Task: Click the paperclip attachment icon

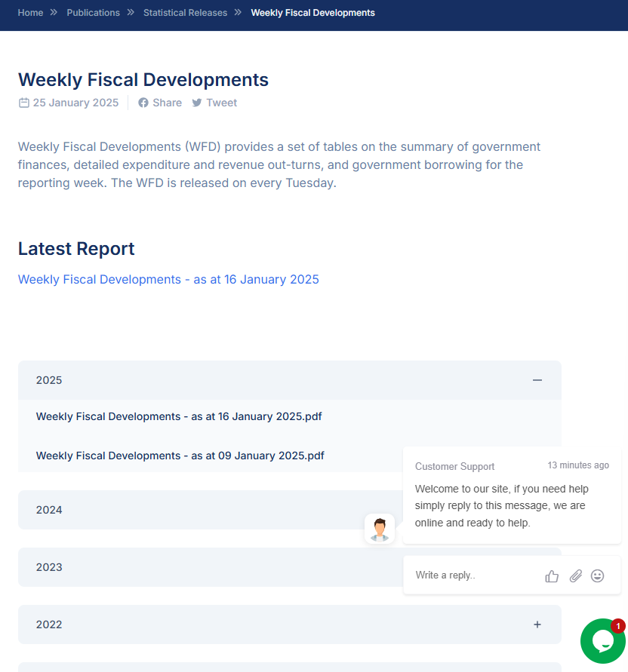Action: [x=576, y=576]
